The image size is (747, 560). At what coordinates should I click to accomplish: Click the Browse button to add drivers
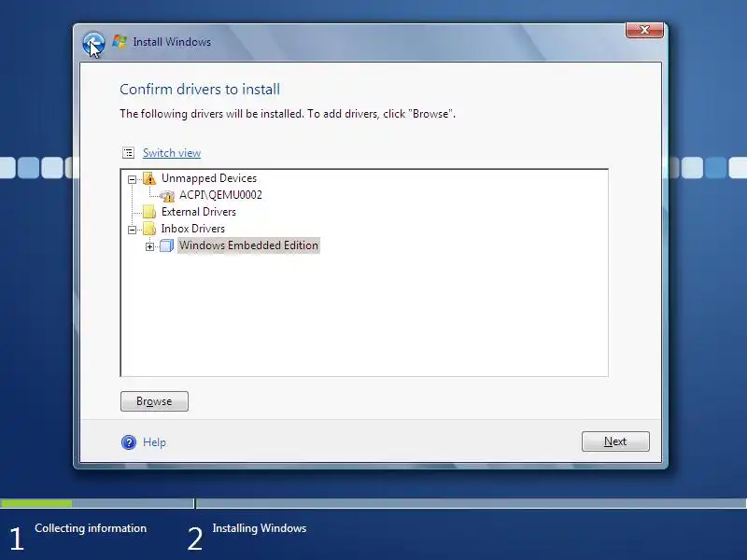pos(154,401)
